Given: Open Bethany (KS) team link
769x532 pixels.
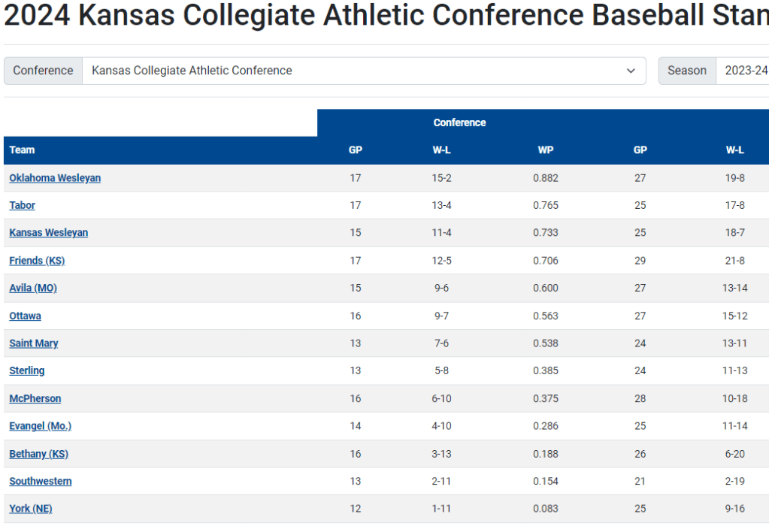Looking at the screenshot, I should 38,454.
